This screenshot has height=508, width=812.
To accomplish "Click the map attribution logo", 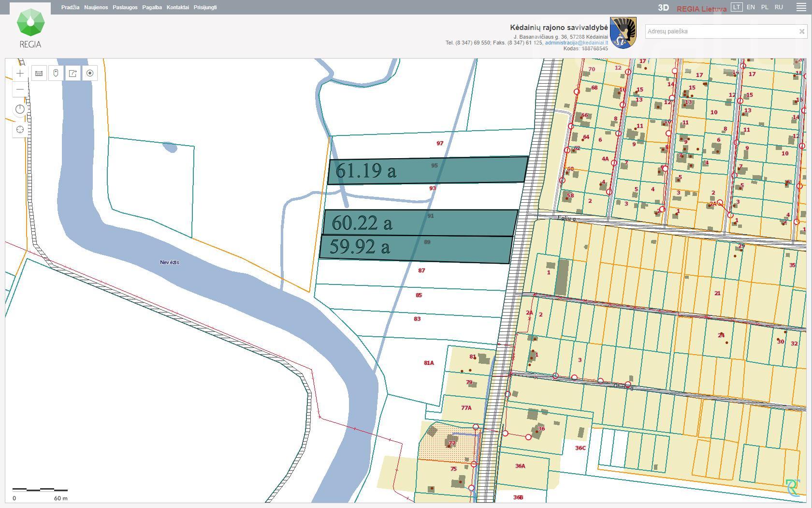I will click(793, 488).
